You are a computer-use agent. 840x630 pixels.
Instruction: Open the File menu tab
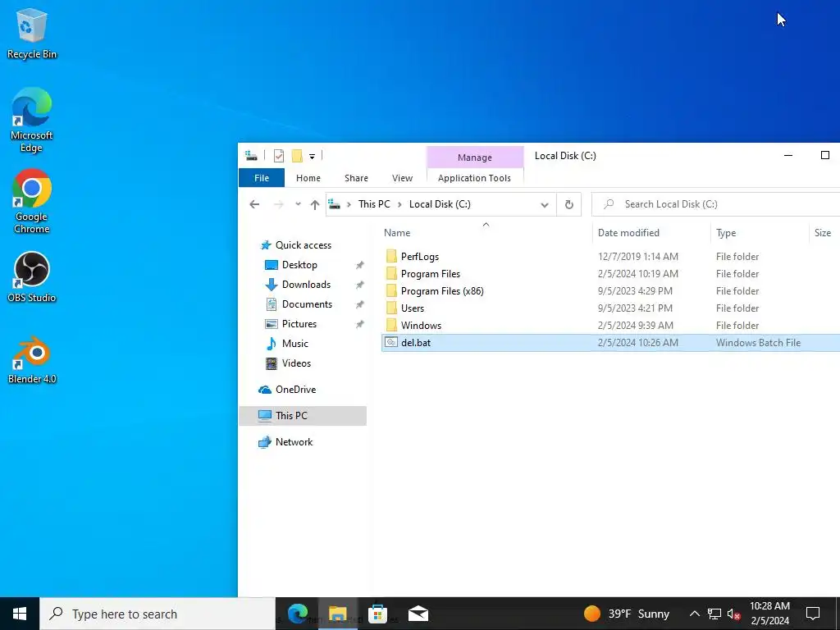tap(262, 178)
